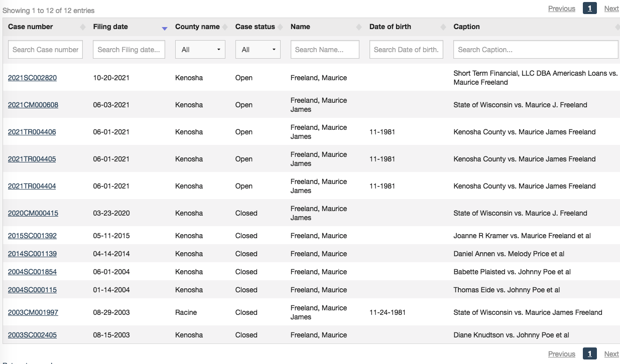Viewport: 620px width, 364px height.
Task: Open case 2020CM000415
Action: (33, 213)
